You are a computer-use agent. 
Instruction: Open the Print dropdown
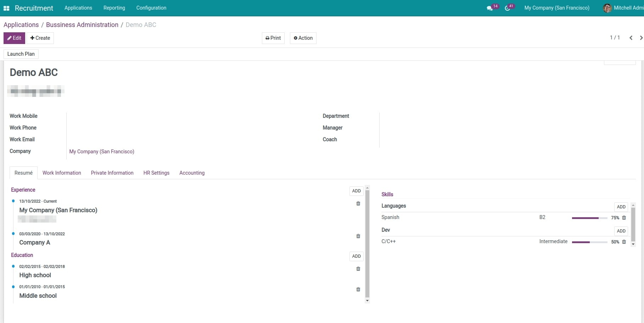point(273,38)
